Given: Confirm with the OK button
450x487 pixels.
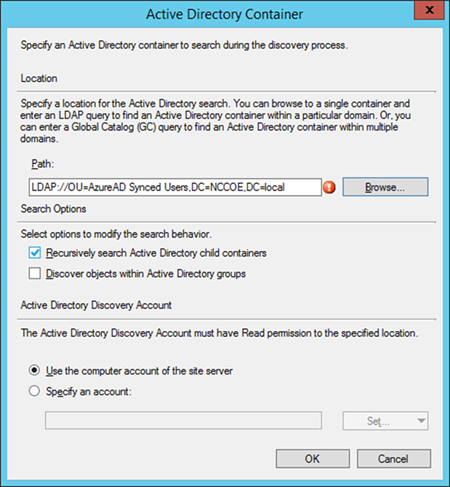Looking at the screenshot, I should pyautogui.click(x=313, y=459).
